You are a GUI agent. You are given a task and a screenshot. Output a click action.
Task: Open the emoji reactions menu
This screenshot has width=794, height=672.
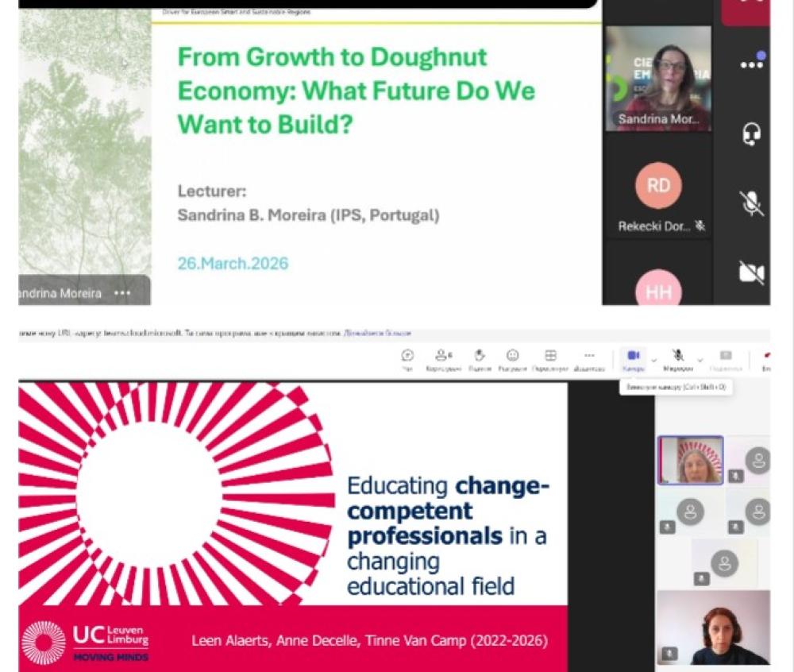point(513,358)
